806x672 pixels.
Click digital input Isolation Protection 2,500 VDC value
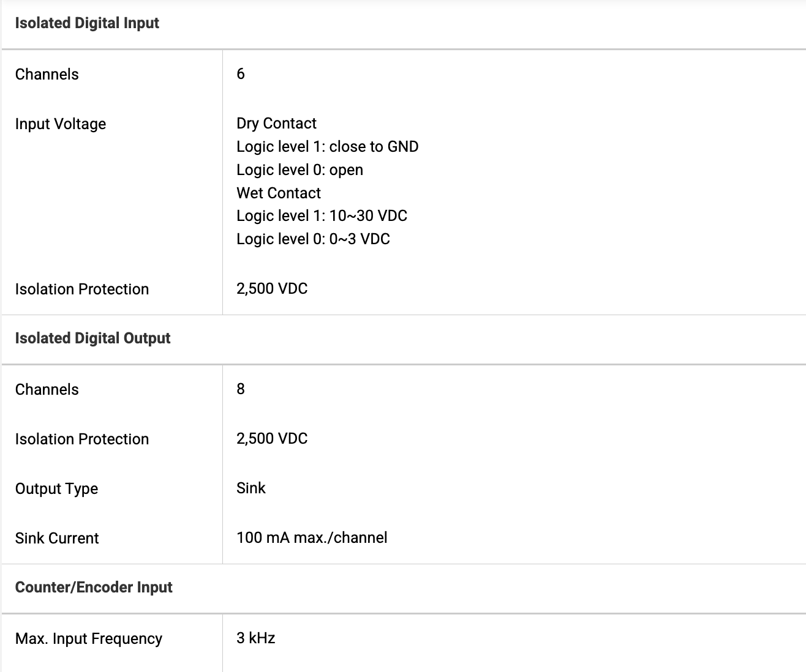[272, 289]
